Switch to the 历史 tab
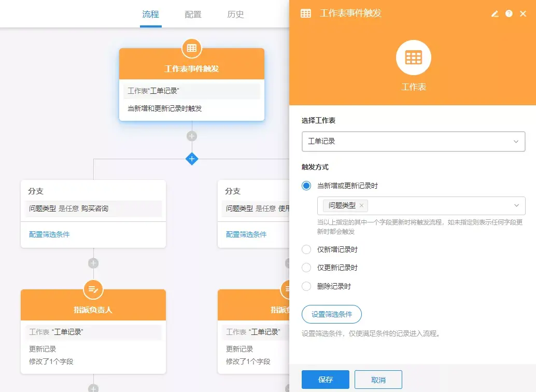This screenshot has width=536, height=392. coord(236,15)
